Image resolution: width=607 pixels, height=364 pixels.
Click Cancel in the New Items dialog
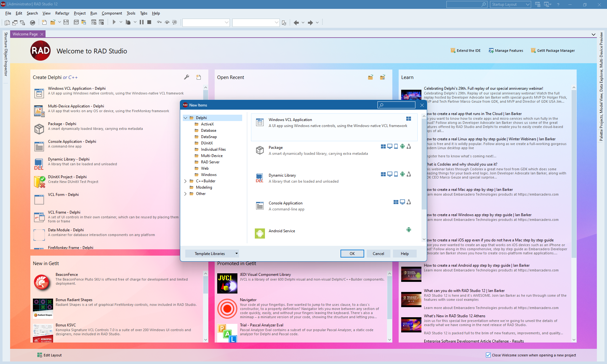coord(378,253)
